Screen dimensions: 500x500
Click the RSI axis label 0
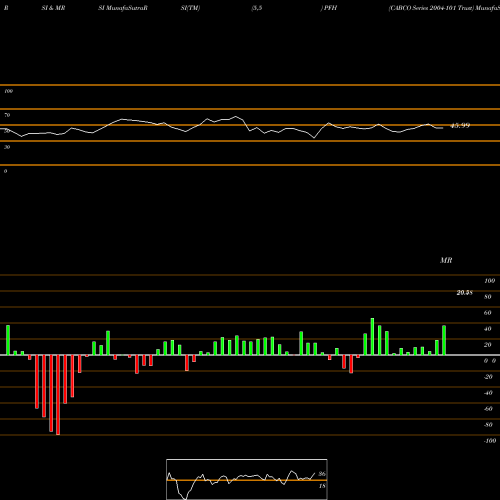tap(5, 171)
